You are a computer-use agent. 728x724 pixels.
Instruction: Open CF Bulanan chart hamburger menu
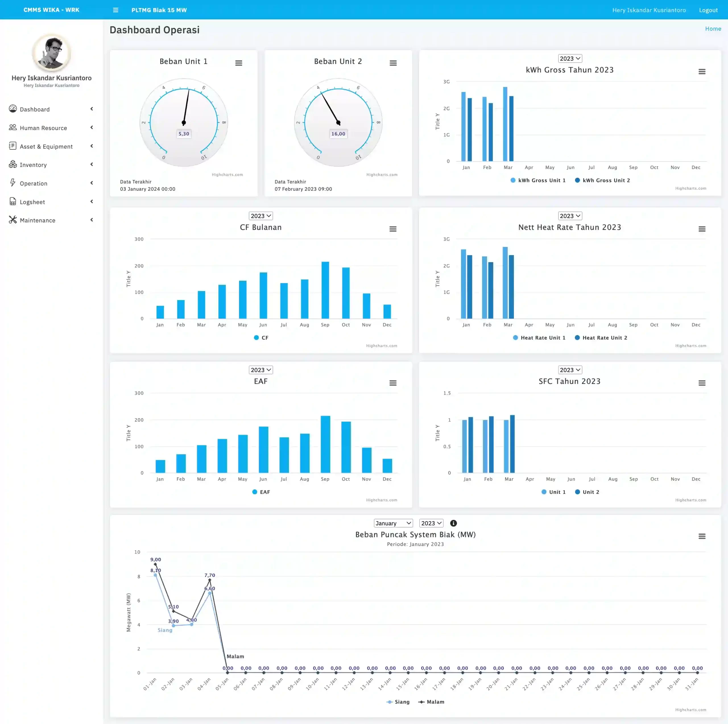393,229
